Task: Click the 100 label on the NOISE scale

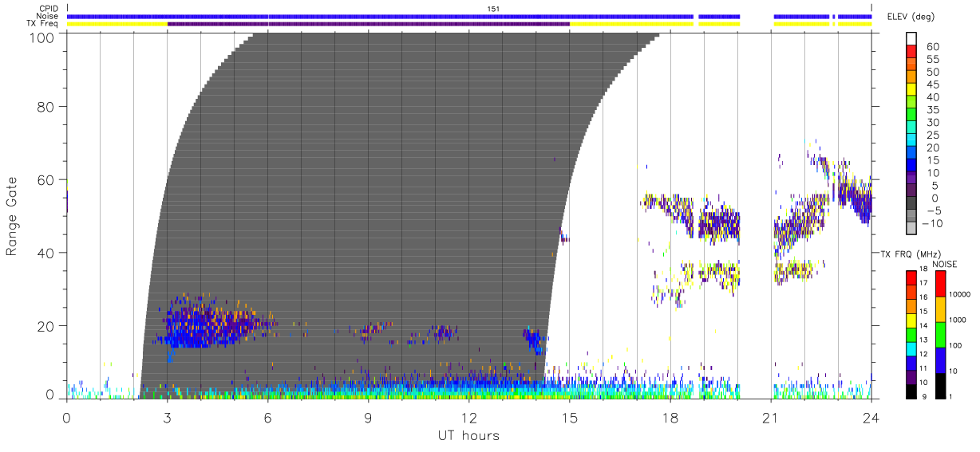Action: [957, 346]
